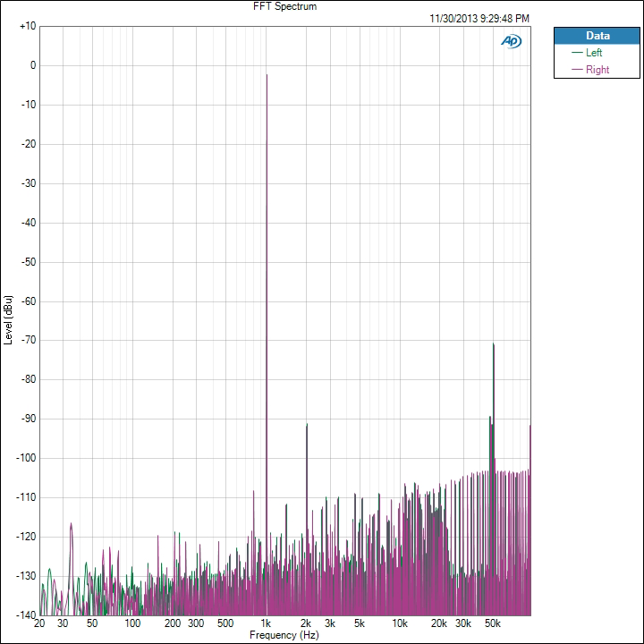Click the tall peak at 50 kHz

493,344
